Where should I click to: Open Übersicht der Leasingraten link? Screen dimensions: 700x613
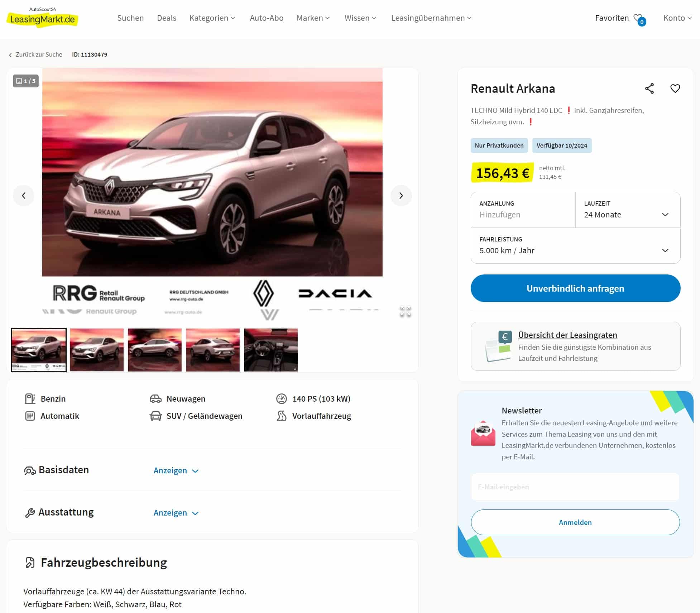pyautogui.click(x=567, y=335)
